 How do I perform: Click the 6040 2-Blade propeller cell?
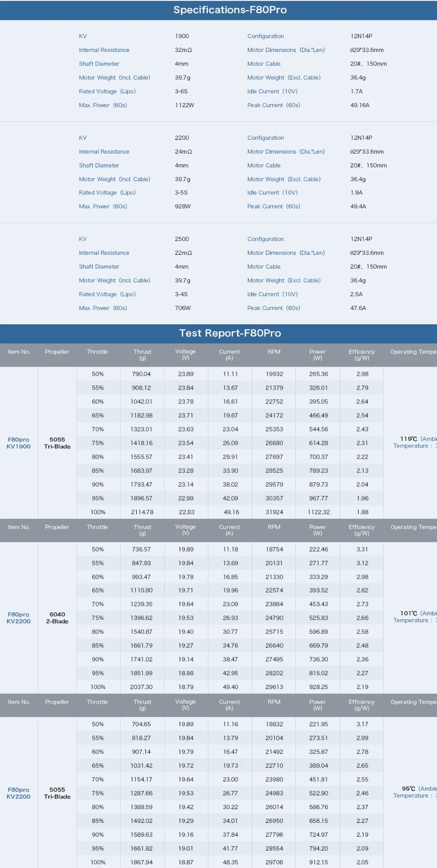(57, 618)
